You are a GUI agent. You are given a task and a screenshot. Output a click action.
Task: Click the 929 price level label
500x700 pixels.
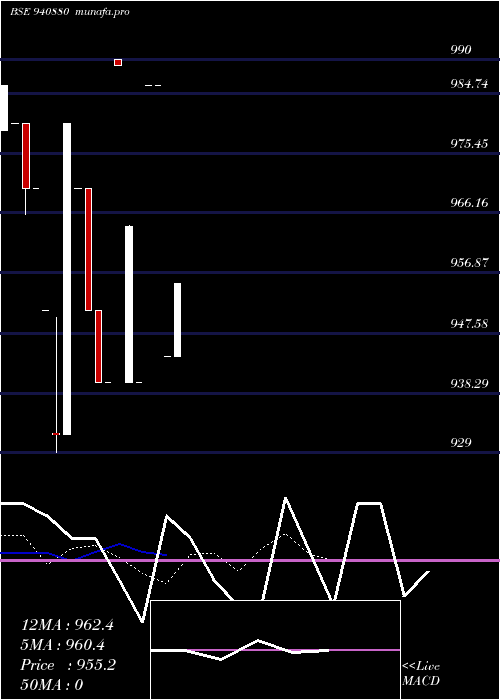coord(461,442)
